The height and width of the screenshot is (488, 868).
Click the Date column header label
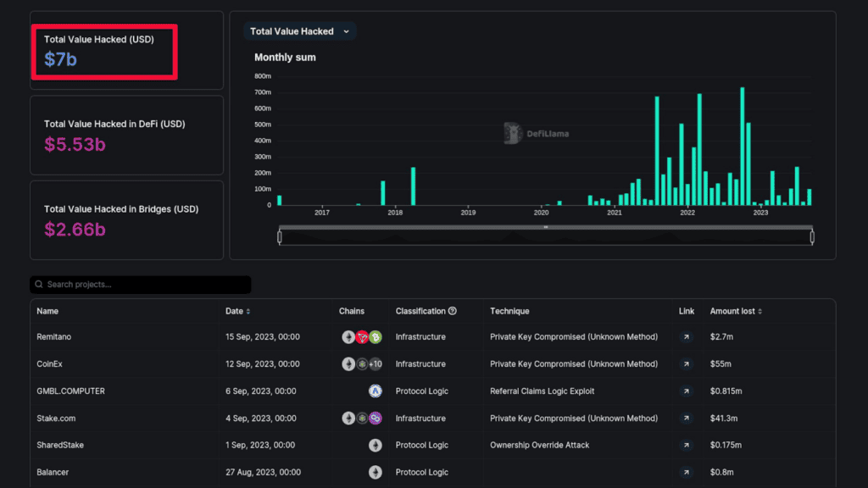tap(234, 311)
